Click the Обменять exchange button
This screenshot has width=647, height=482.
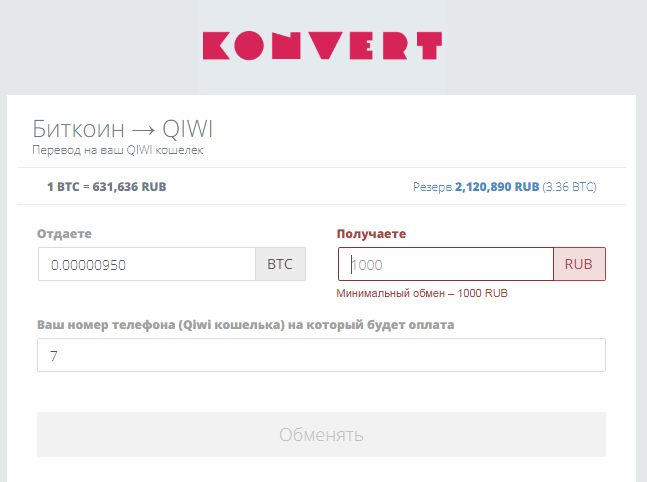(321, 435)
